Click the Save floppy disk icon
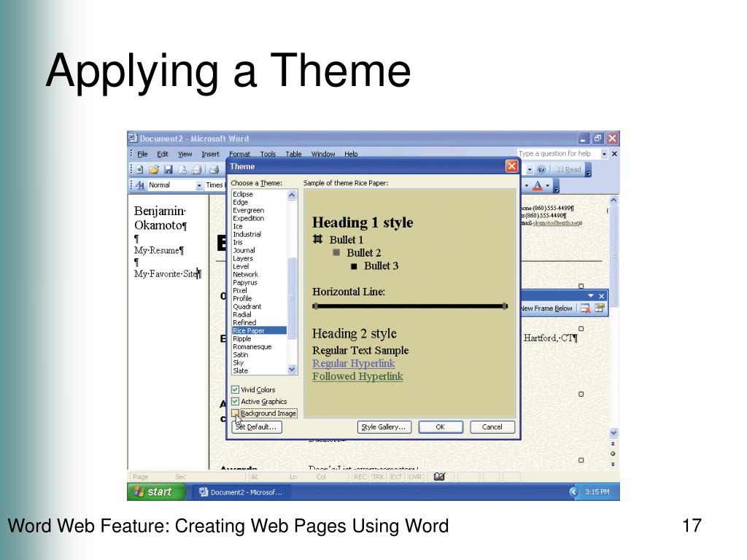Screen dimensions: 747x560 [168, 169]
